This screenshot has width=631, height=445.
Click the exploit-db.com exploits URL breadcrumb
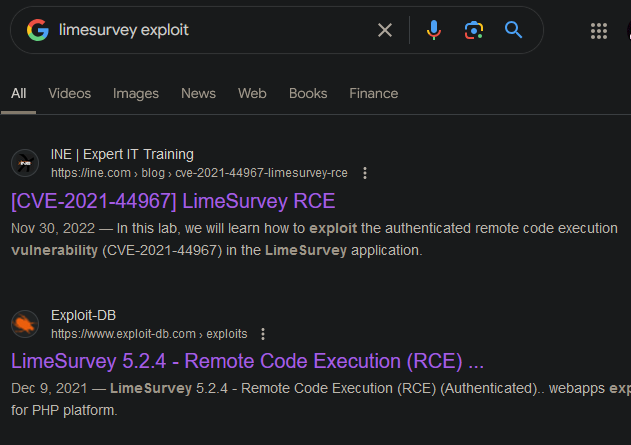[x=149, y=334]
